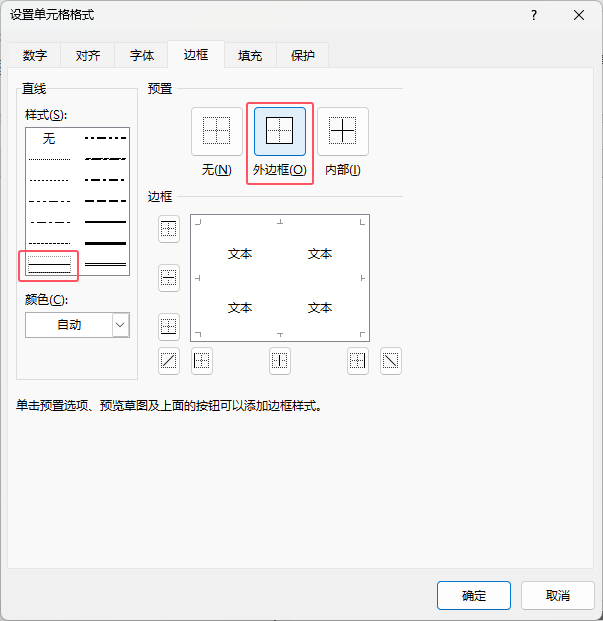Open the 边框 tab
The image size is (603, 621).
click(x=196, y=55)
